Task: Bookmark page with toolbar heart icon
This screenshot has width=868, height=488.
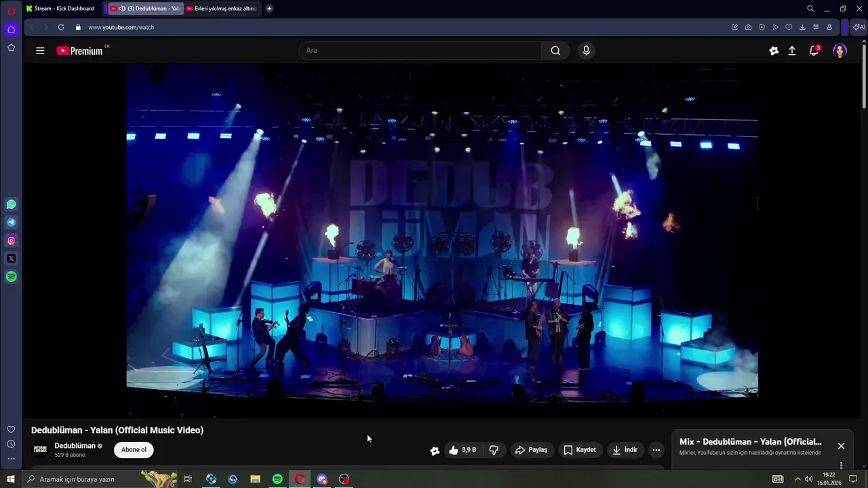Action: (x=789, y=27)
